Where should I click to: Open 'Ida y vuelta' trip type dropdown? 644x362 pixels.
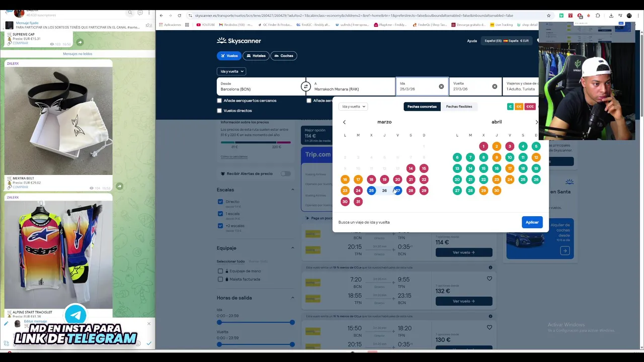(x=231, y=71)
